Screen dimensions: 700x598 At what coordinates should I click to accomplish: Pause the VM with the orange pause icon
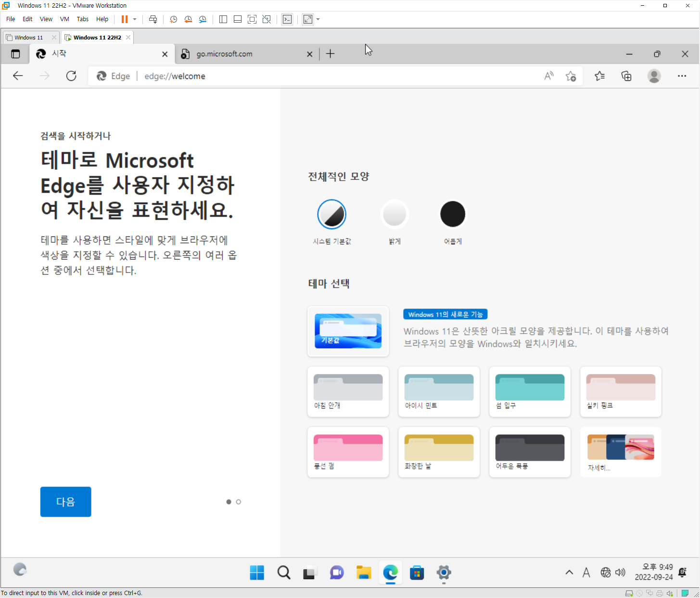124,19
